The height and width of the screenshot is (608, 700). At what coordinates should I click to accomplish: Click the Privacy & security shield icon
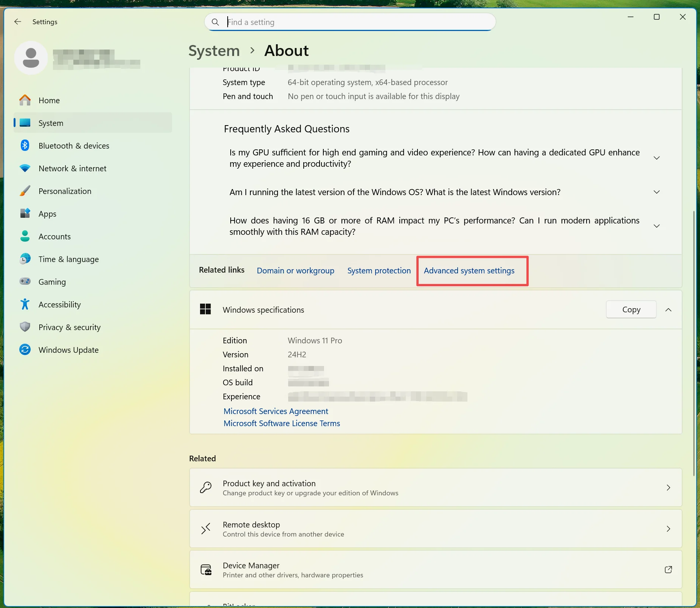[25, 327]
